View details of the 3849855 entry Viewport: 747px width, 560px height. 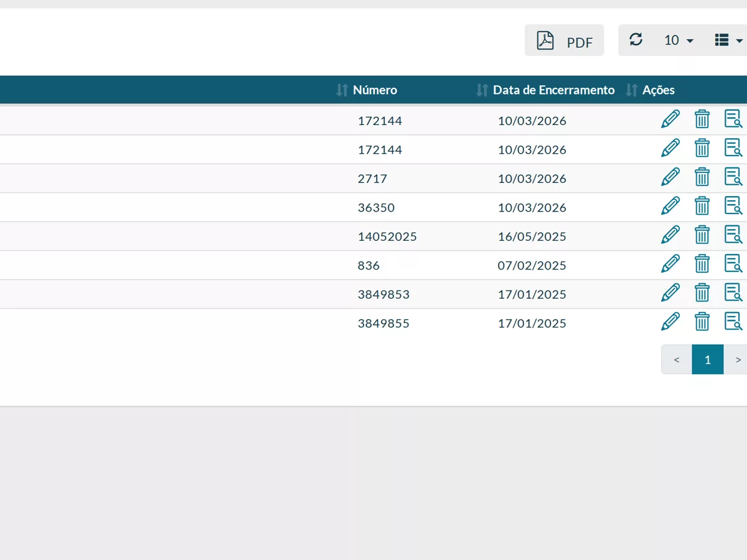coord(733,322)
